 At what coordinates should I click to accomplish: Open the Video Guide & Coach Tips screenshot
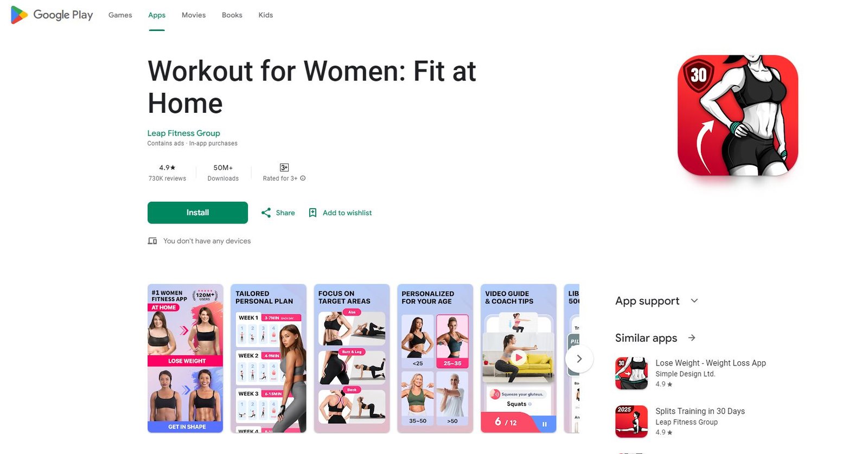[x=519, y=359]
